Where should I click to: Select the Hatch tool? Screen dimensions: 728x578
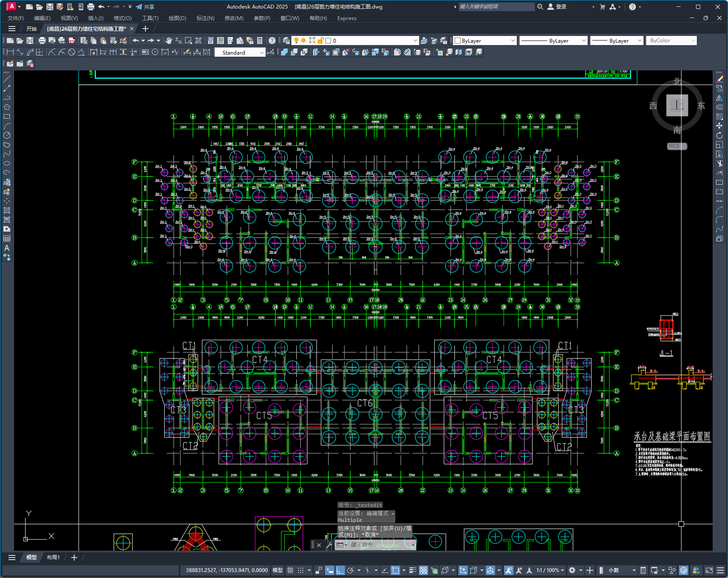pyautogui.click(x=7, y=210)
